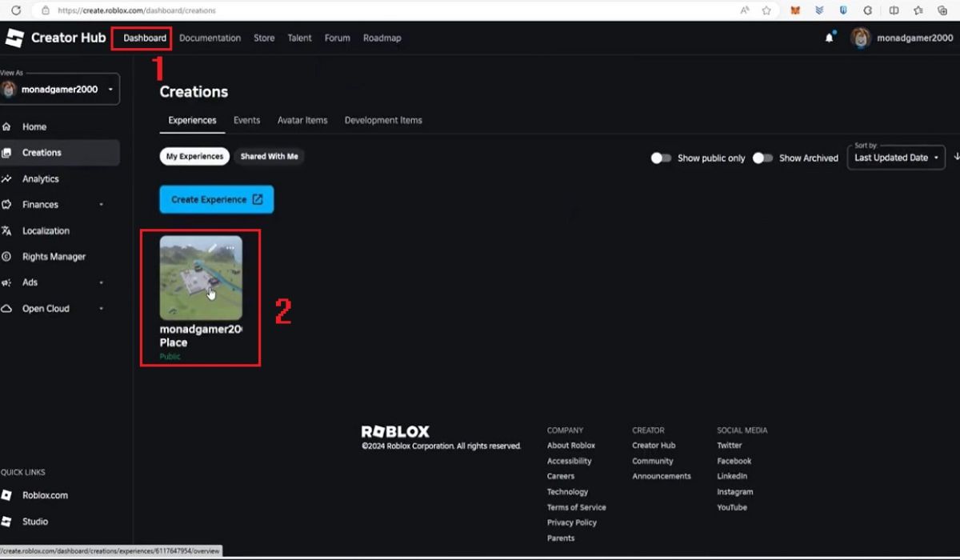Open the Accessibility footer link

coord(570,461)
